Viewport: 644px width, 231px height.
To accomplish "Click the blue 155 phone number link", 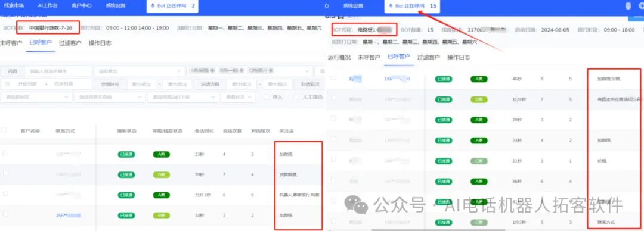I will tap(68, 215).
